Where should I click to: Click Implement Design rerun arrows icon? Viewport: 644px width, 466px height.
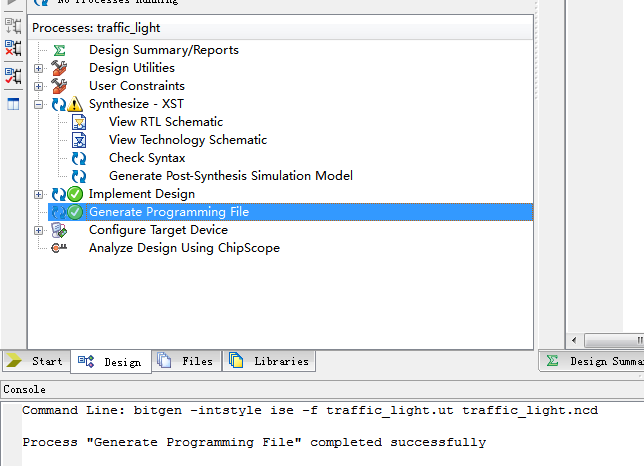click(x=59, y=194)
